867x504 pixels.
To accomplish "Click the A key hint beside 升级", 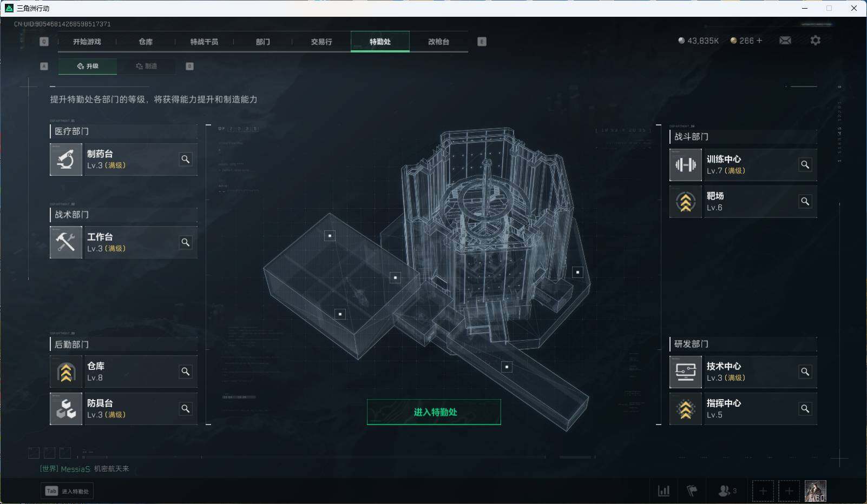I will tap(44, 66).
